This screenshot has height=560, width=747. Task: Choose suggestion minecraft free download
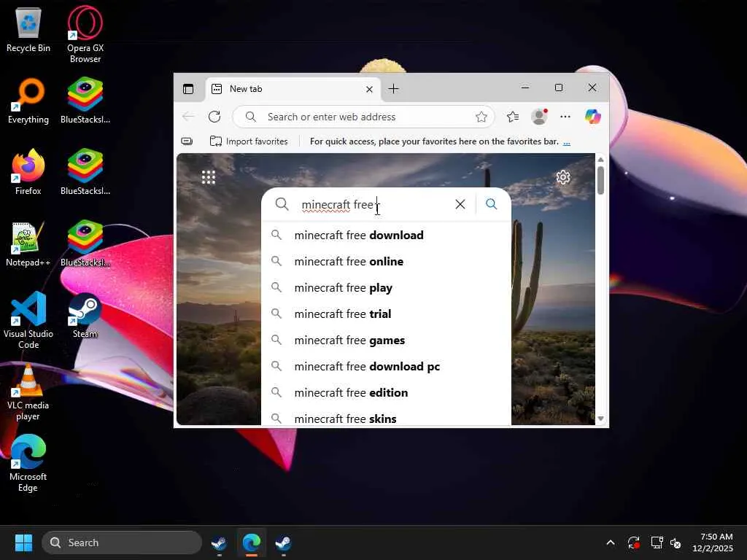(x=387, y=236)
